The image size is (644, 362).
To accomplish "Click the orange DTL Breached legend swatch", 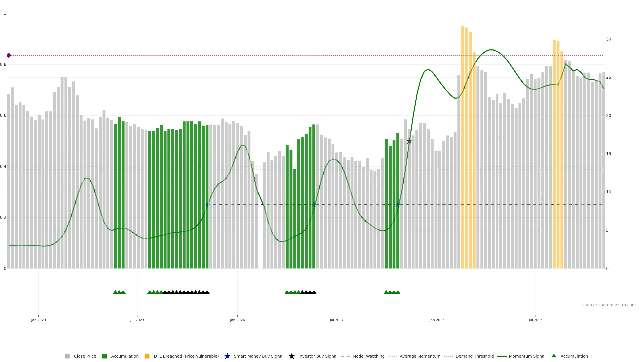I will (147, 356).
